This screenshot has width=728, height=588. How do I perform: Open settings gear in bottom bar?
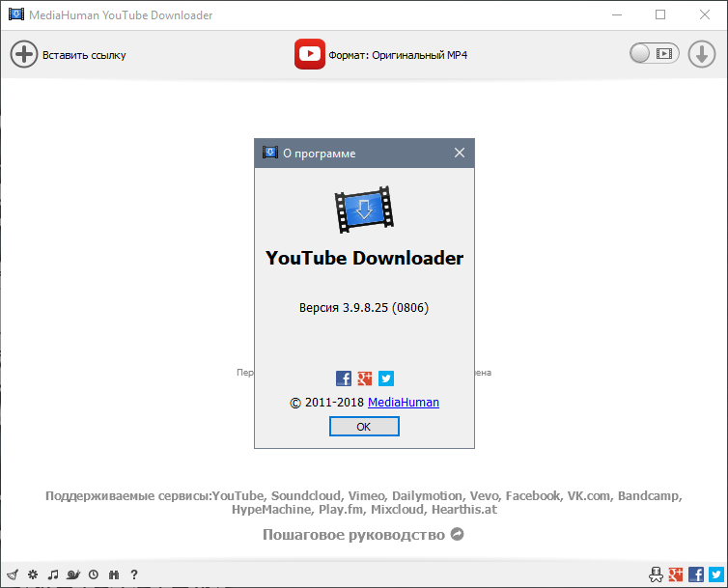coord(33,574)
